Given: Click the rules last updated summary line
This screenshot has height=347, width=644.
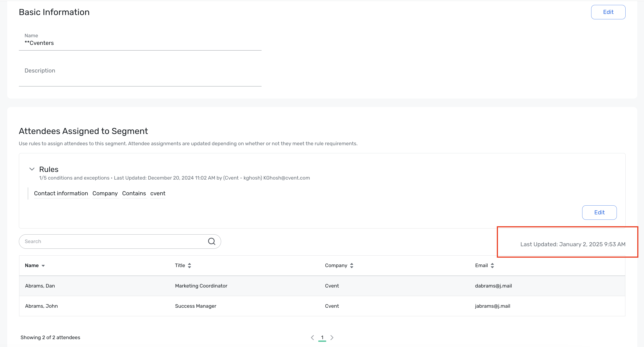Looking at the screenshot, I should 175,178.
